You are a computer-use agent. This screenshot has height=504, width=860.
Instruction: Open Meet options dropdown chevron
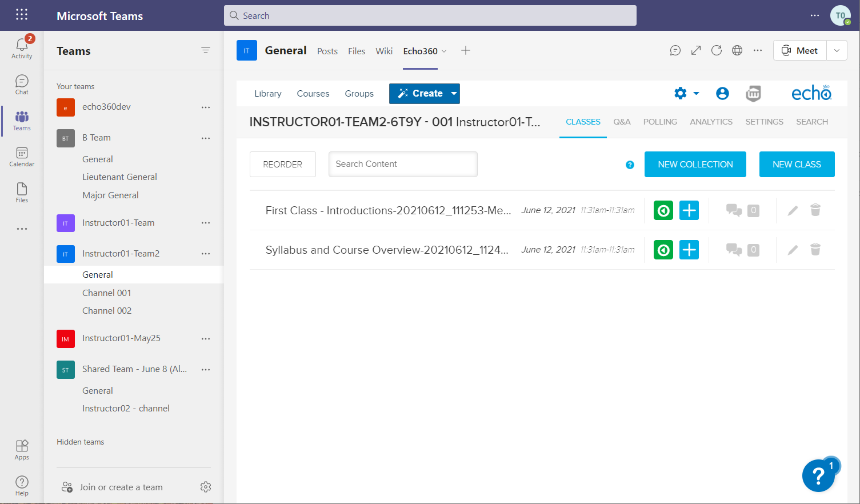(837, 50)
